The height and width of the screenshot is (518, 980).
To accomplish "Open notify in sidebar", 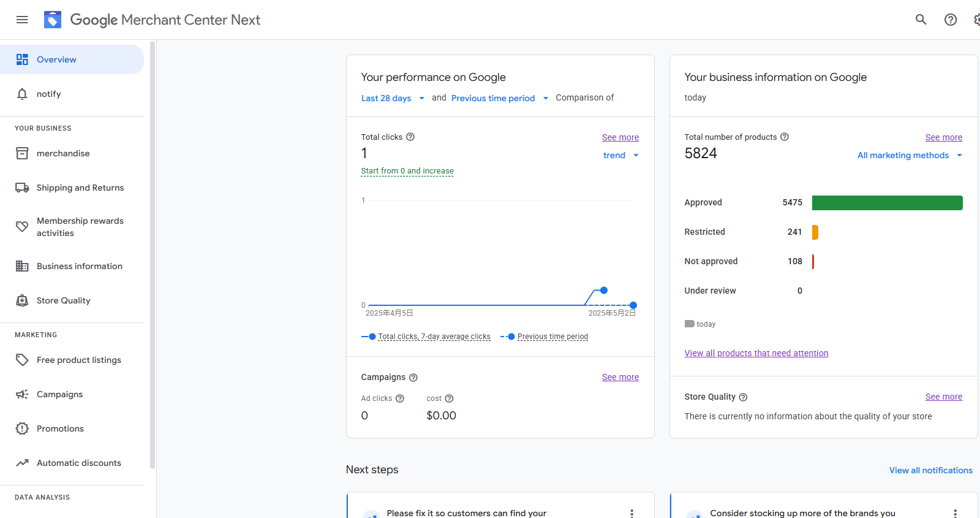I will [72, 94].
